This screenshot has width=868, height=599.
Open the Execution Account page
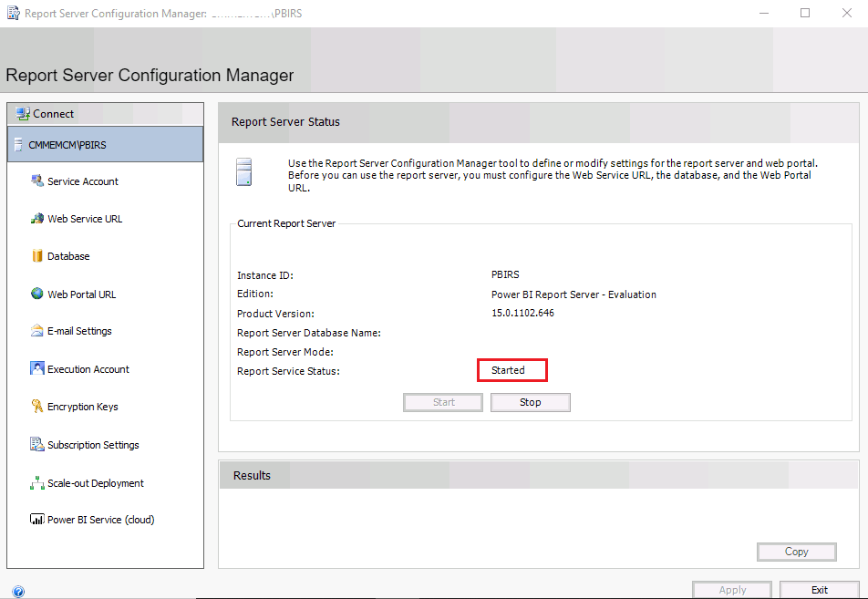tap(88, 369)
